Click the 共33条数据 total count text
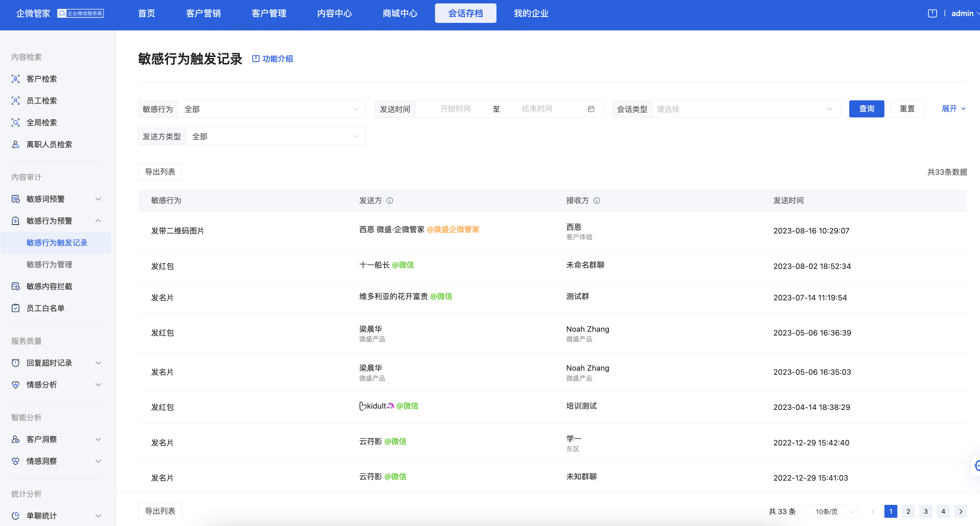The image size is (980, 526). (x=947, y=172)
